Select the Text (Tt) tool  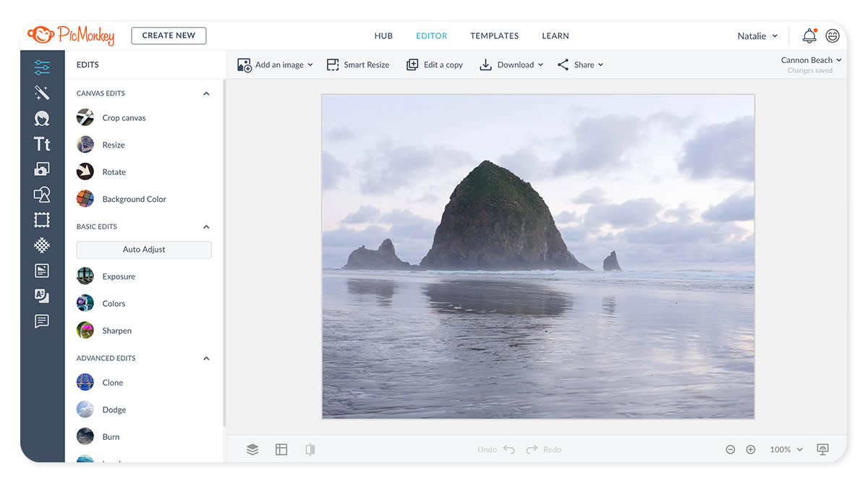coord(42,144)
